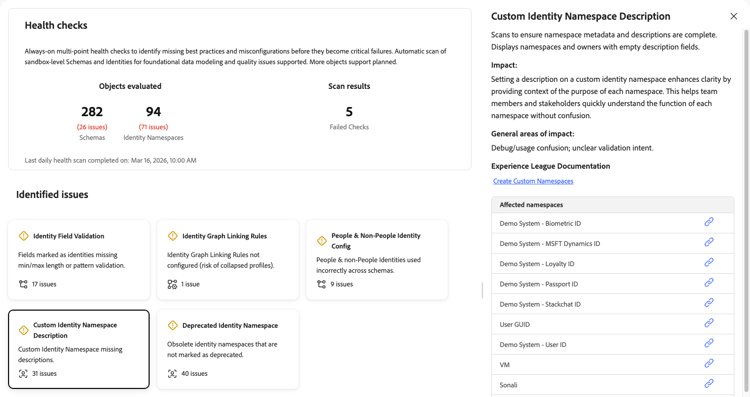Click the Health checks heading
Viewport: 750px width, 397px height.
click(56, 25)
